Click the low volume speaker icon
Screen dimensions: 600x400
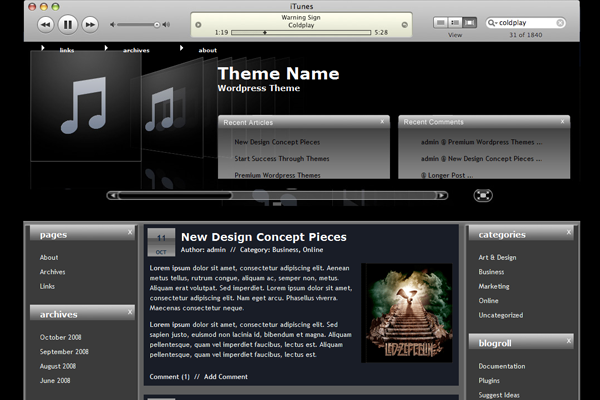click(112, 24)
